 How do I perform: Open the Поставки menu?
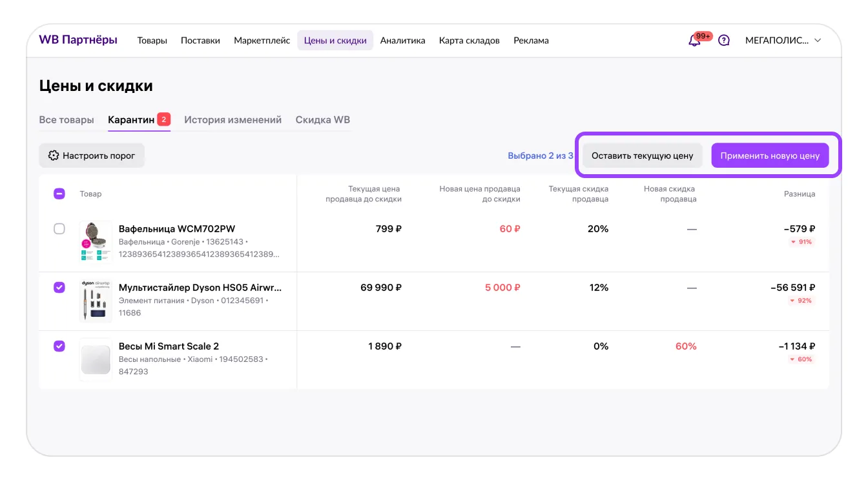200,40
